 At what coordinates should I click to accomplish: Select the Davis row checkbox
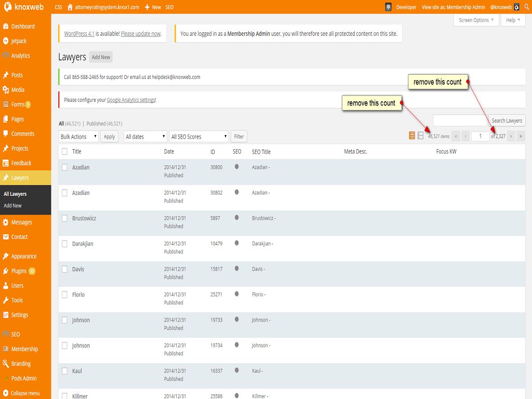point(64,269)
